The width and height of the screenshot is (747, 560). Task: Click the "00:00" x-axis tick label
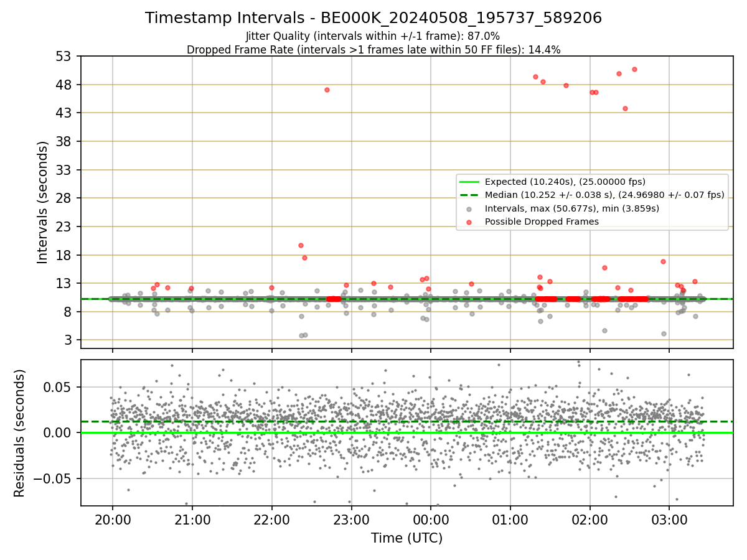tap(431, 519)
